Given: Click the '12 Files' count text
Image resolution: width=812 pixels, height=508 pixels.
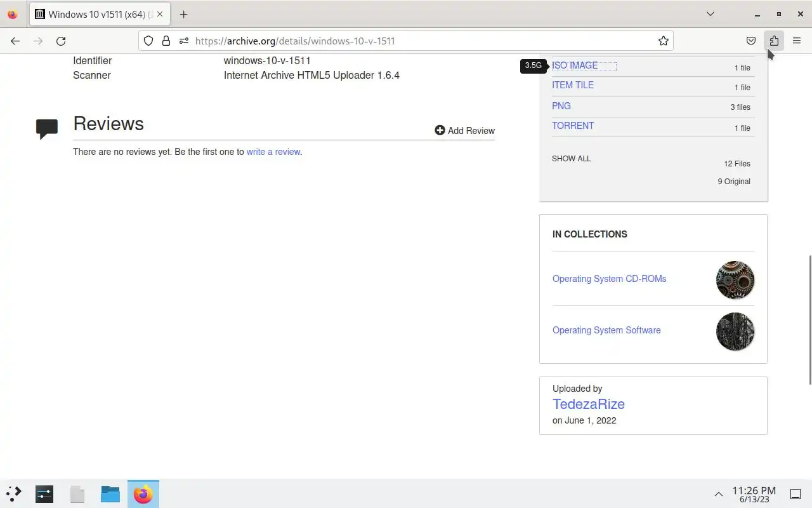Looking at the screenshot, I should [x=737, y=164].
